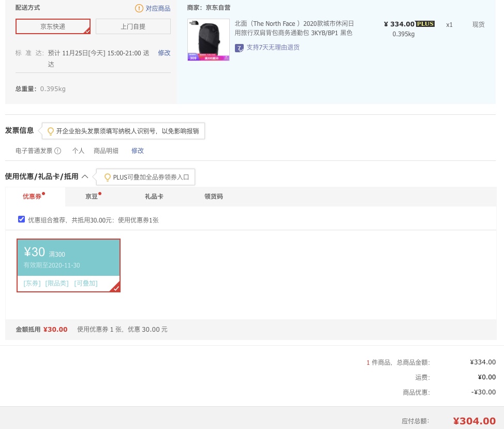The image size is (504, 429).
Task: Click the 现货 stock status
Action: click(478, 24)
